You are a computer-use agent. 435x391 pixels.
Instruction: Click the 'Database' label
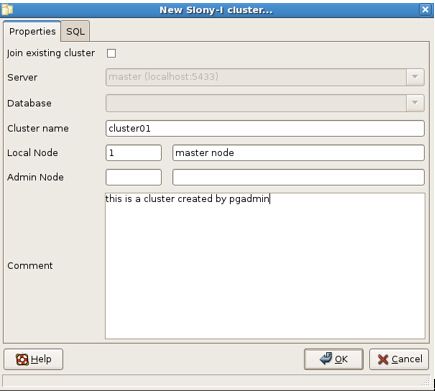pyautogui.click(x=29, y=103)
